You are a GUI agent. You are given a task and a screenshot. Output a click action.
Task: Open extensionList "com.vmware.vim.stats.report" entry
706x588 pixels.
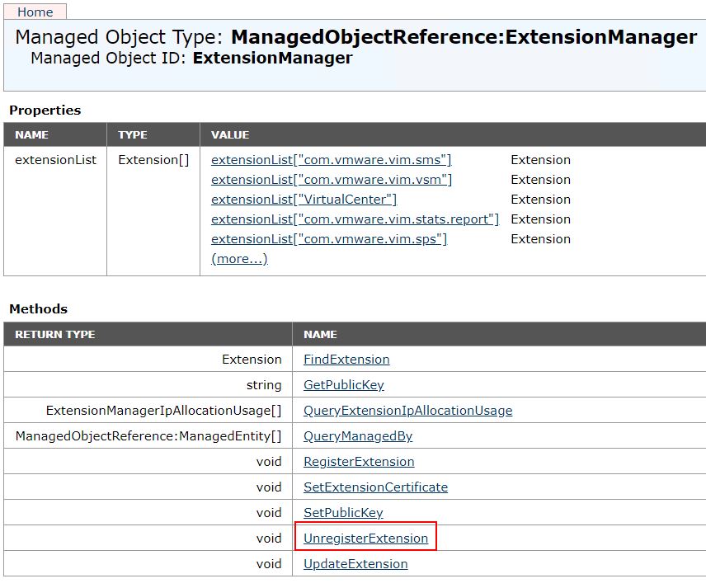point(355,219)
